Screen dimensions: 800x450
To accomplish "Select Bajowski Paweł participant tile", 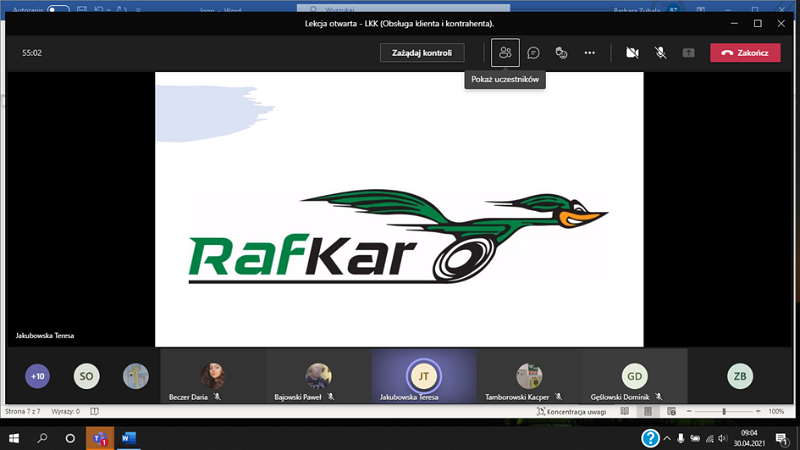I will 318,377.
